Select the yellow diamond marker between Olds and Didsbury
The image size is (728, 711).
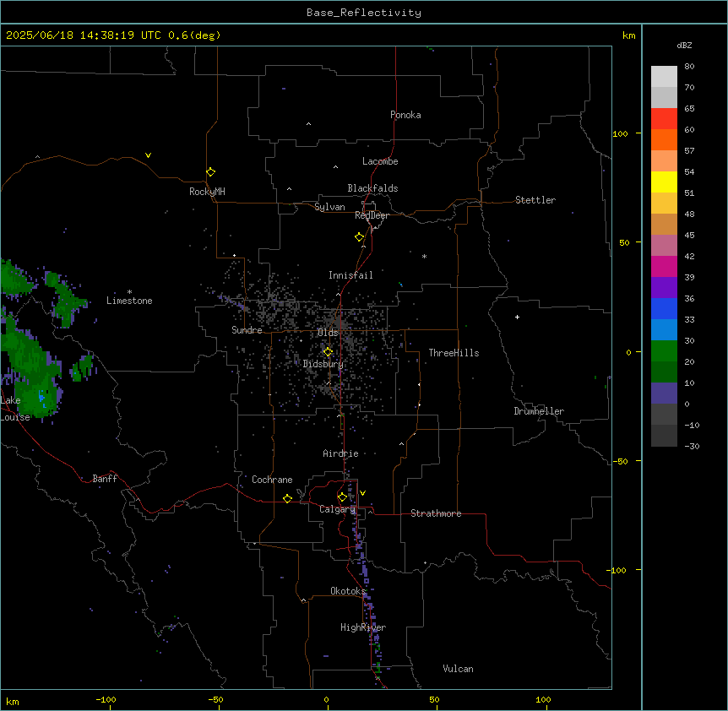328,352
